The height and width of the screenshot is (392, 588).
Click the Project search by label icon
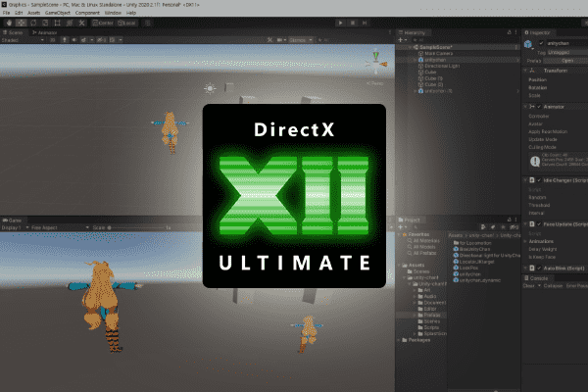coord(493,227)
